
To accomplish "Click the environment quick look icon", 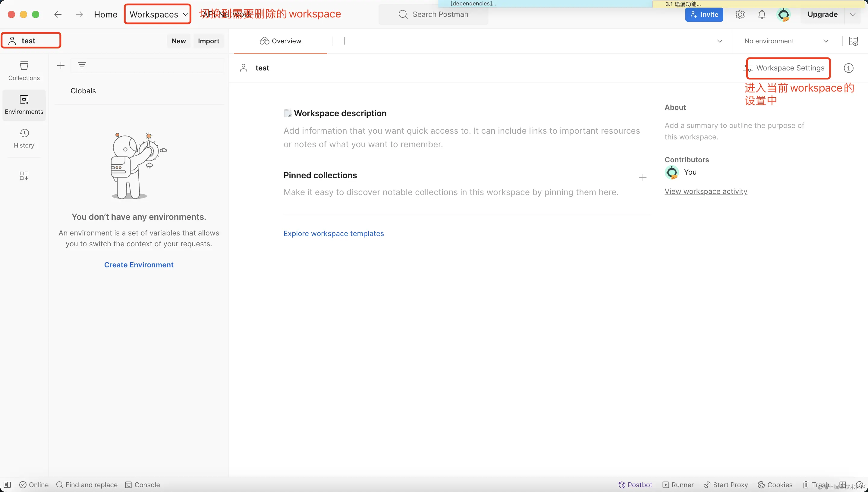I will click(x=853, y=41).
